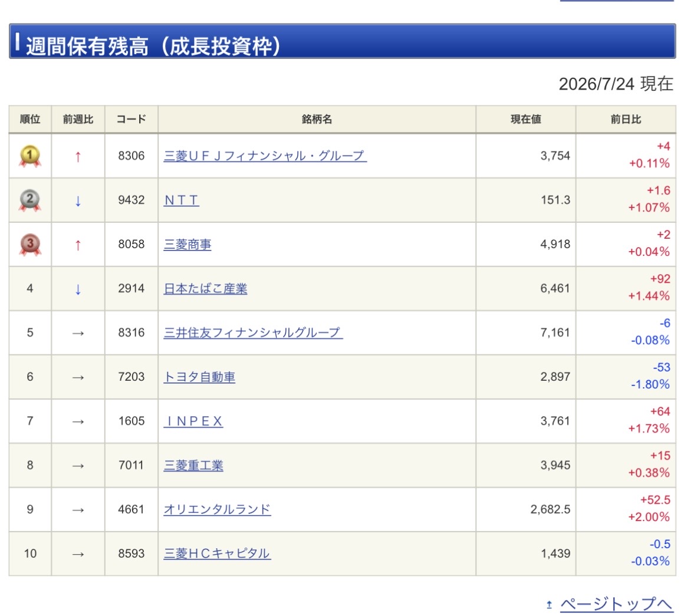Click the -1.80% daily change value
The height and width of the screenshot is (616, 690).
point(650,384)
